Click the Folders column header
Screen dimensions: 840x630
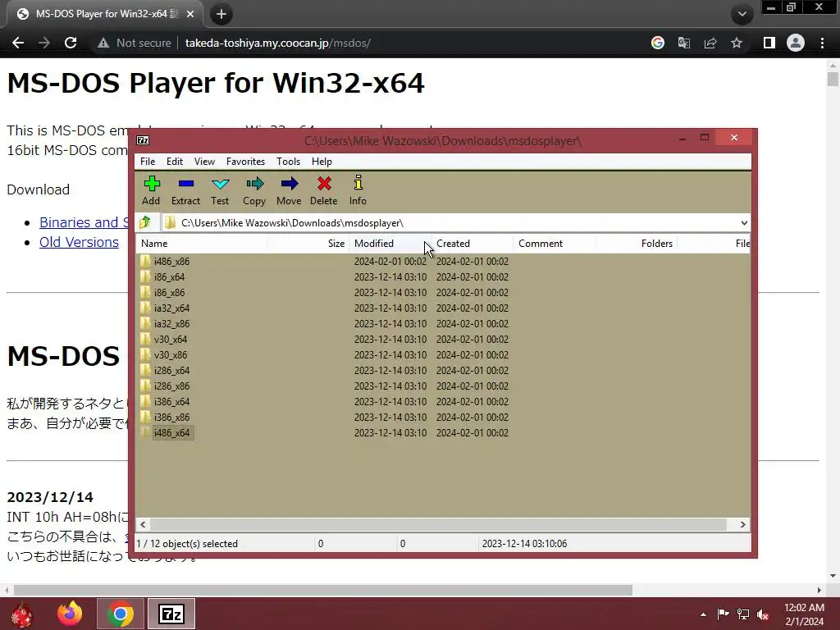[x=636, y=243]
